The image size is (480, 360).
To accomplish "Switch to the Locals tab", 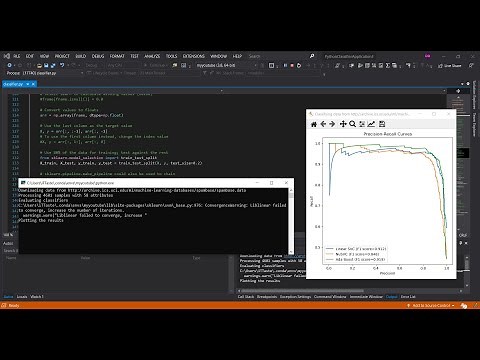I will coord(22,296).
